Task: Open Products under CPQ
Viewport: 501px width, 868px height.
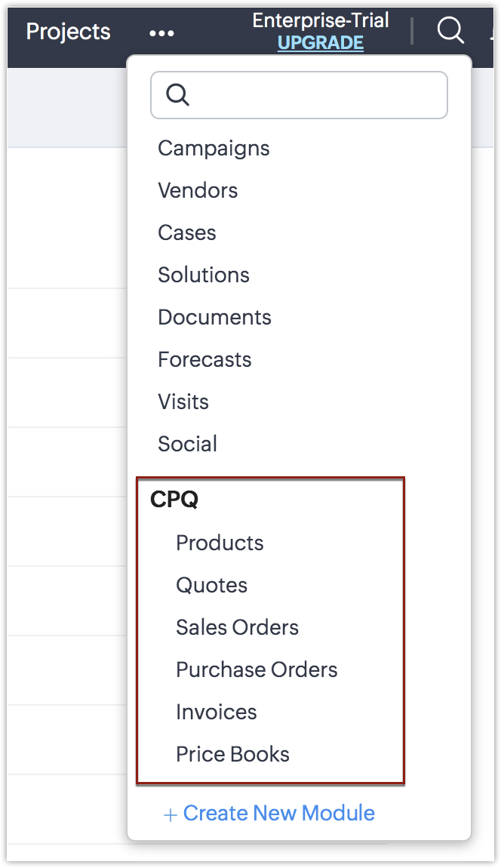Action: tap(220, 543)
